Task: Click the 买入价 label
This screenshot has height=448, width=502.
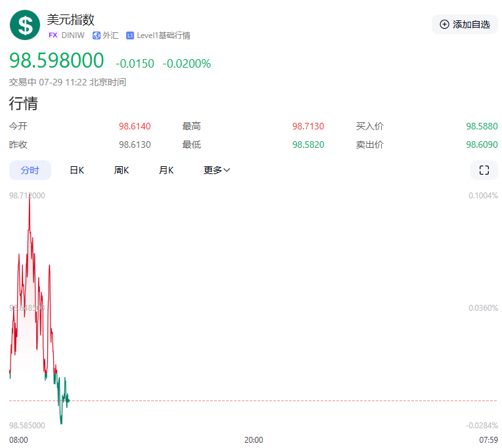Action: tap(369, 126)
